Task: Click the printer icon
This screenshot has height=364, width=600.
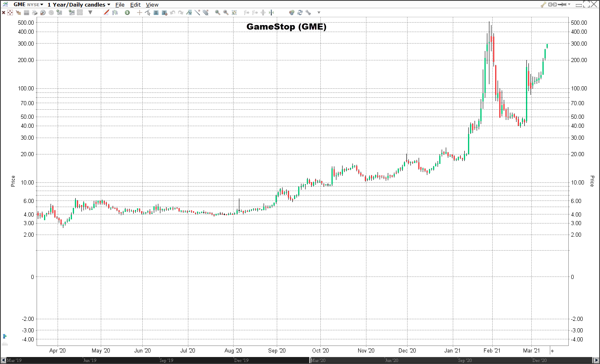Action: (x=35, y=13)
